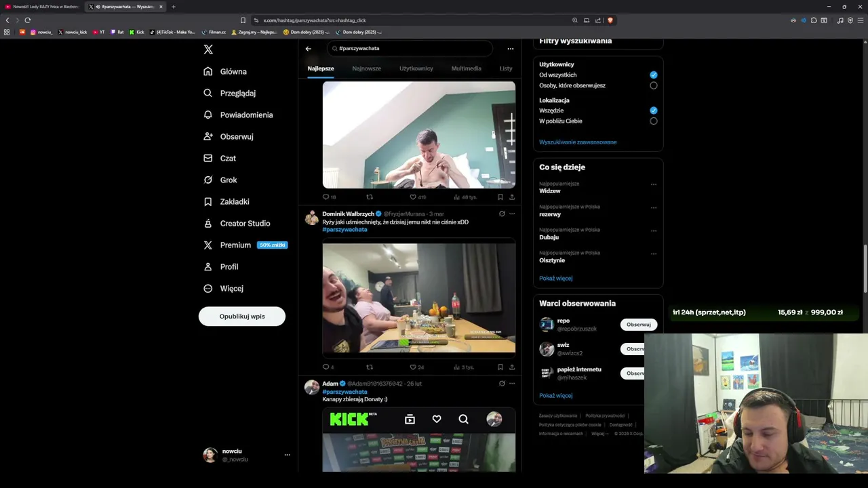Open options for the rezerwy trend
This screenshot has height=488, width=868.
[654, 207]
